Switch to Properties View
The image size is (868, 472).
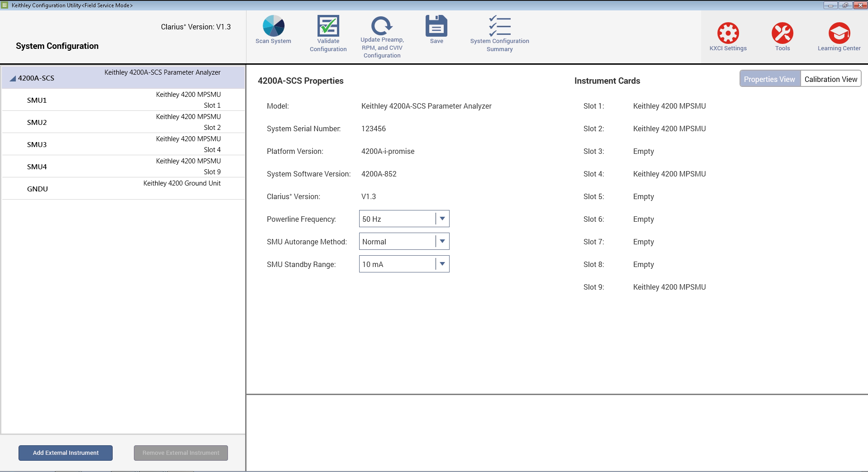point(770,79)
